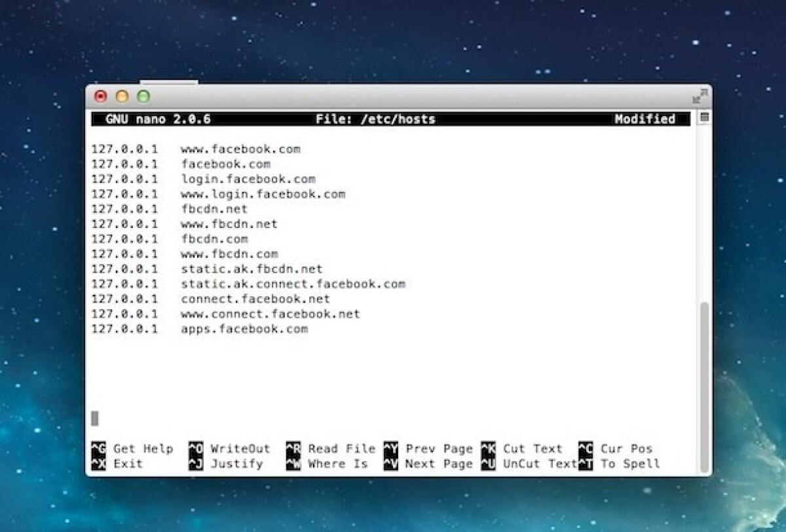
Task: Click the Modified indicator in the nano header
Action: pos(645,119)
